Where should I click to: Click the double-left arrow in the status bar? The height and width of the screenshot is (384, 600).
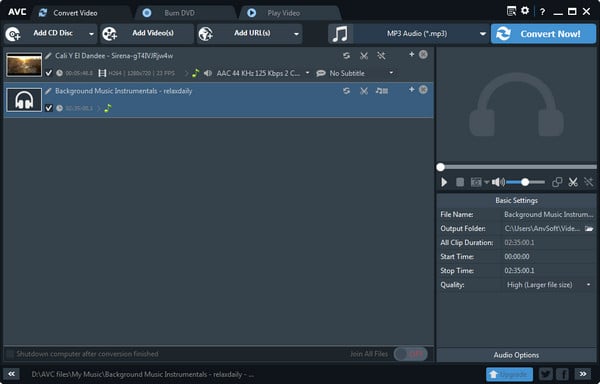click(x=11, y=374)
